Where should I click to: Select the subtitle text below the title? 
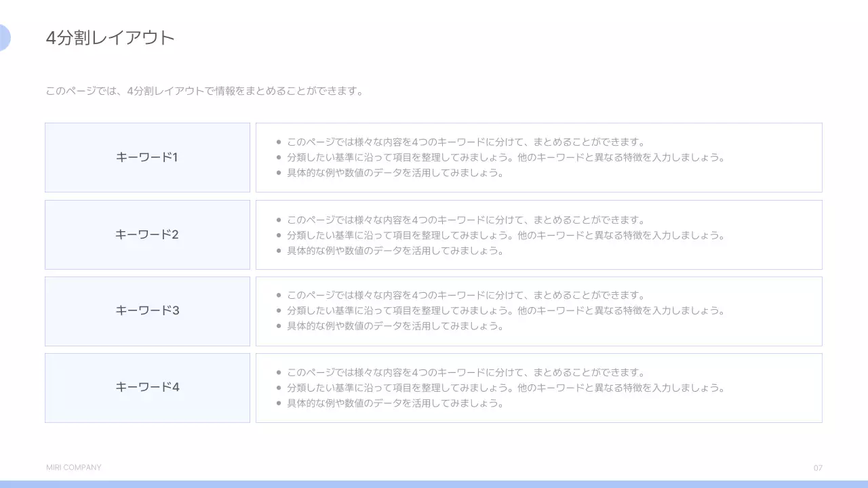tap(204, 91)
